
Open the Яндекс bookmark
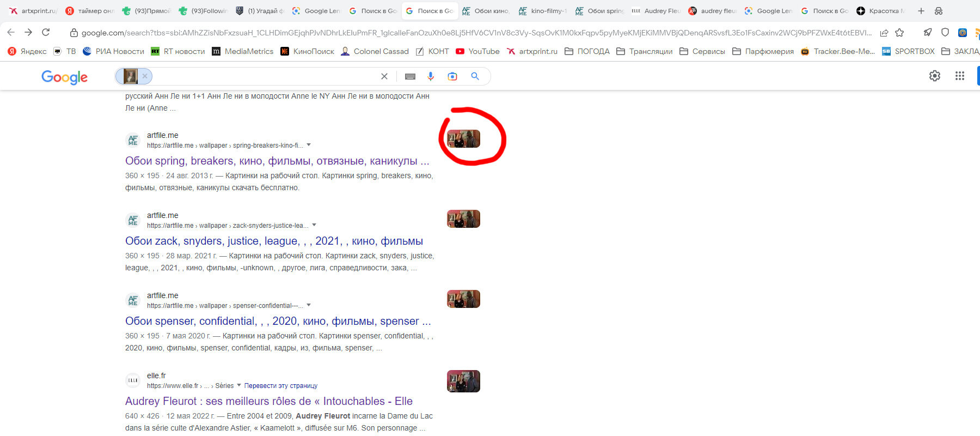point(27,51)
